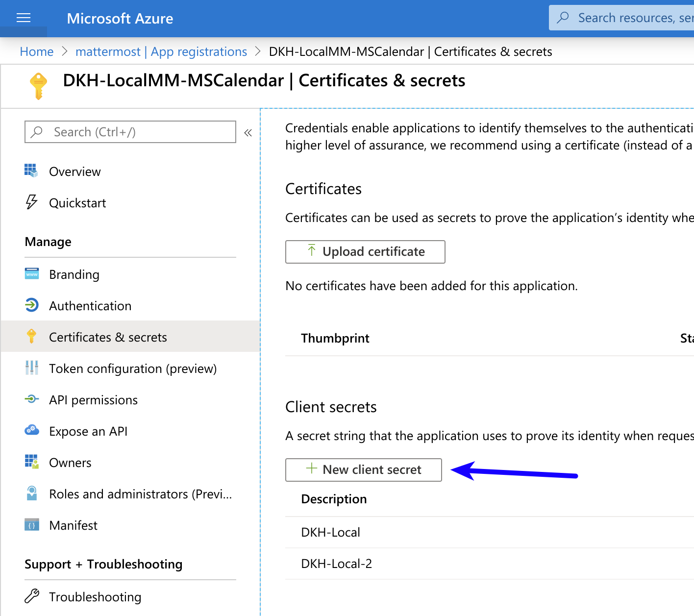Open the Overview section icon

click(31, 171)
